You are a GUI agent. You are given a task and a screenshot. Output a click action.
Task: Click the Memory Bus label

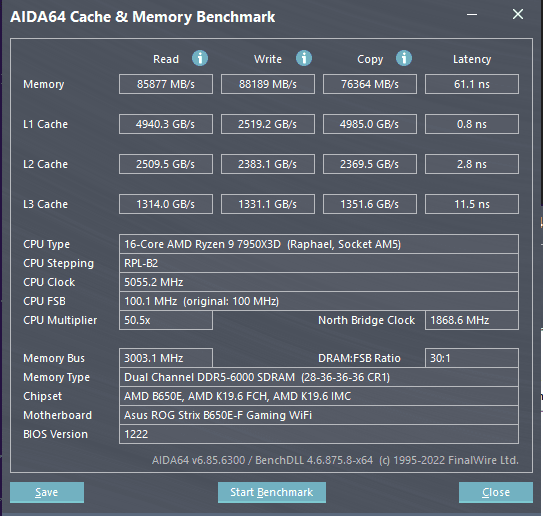click(54, 358)
